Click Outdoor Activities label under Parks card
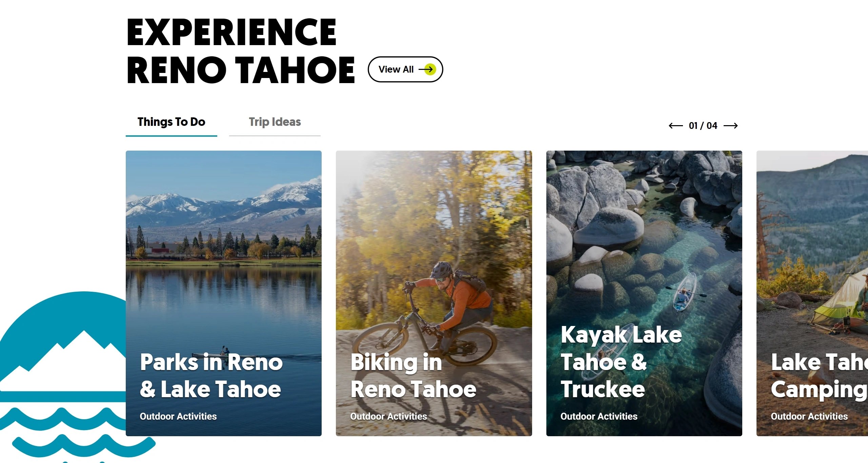This screenshot has height=463, width=868. click(178, 416)
